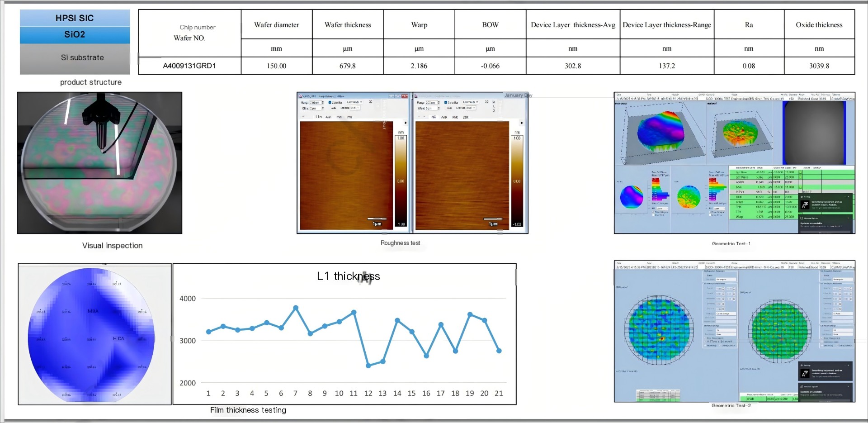Viewport: 868px width, 423px height.
Task: Toggle Show Histogram checkbox under the Bow/Warp map
Action: (x=654, y=212)
